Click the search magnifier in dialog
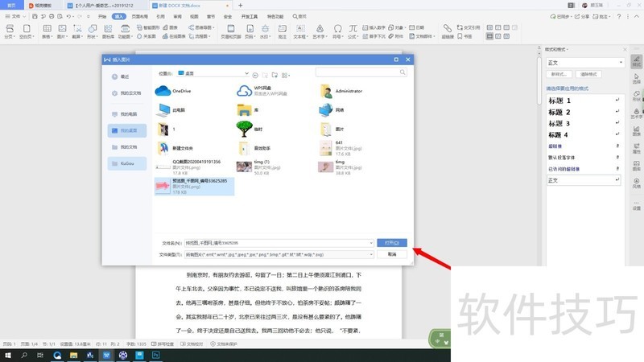The width and height of the screenshot is (644, 362). coord(402,72)
